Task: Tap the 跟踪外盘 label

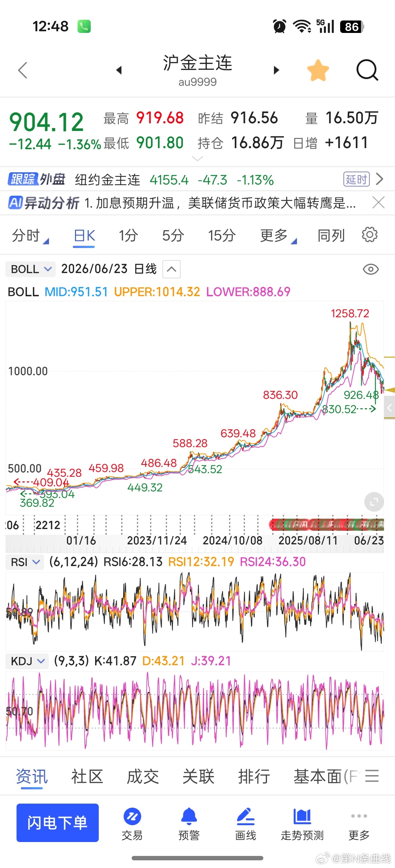Action: (x=37, y=179)
